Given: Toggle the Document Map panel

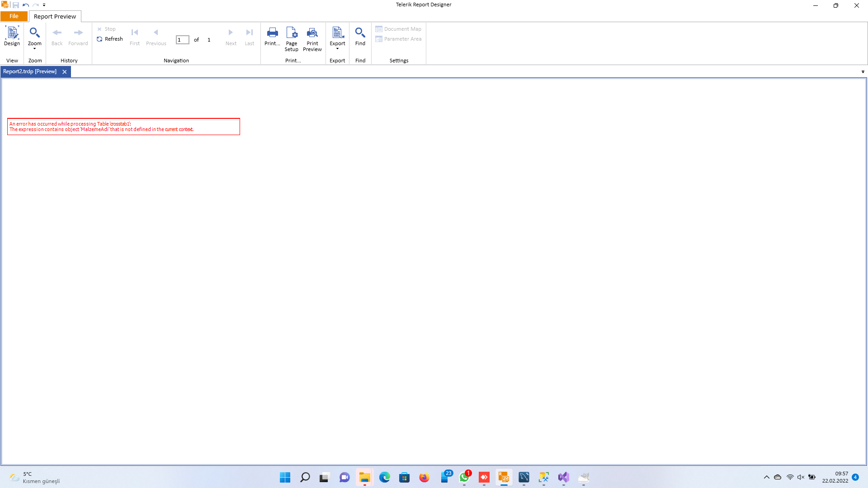Looking at the screenshot, I should click(398, 29).
